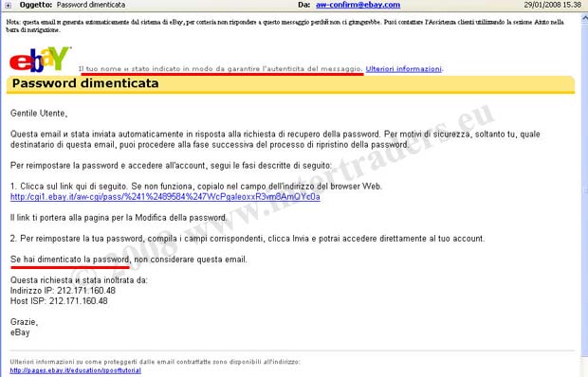Click the Nota: automatic email notice text
Viewport: 588px width, 377px height.
[x=285, y=26]
